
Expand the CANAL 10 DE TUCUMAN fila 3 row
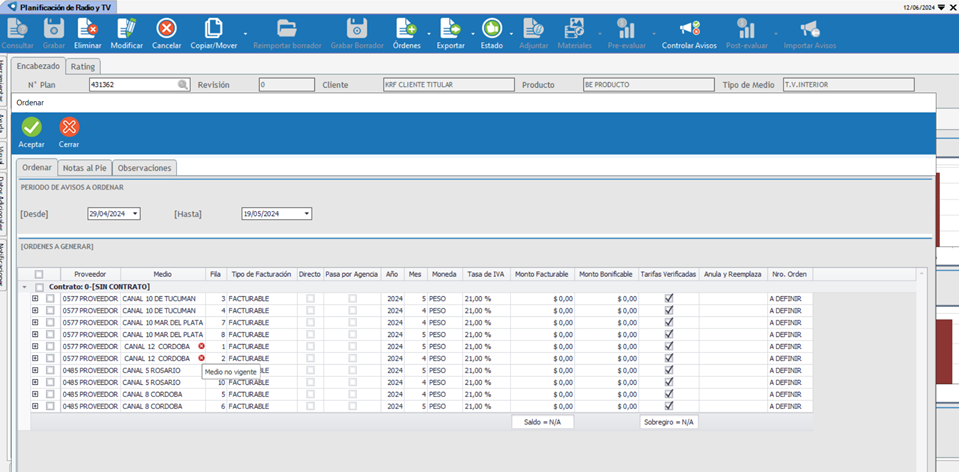click(x=35, y=298)
